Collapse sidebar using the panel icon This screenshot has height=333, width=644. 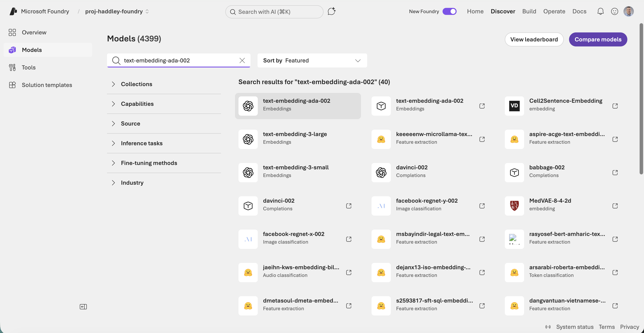point(83,306)
